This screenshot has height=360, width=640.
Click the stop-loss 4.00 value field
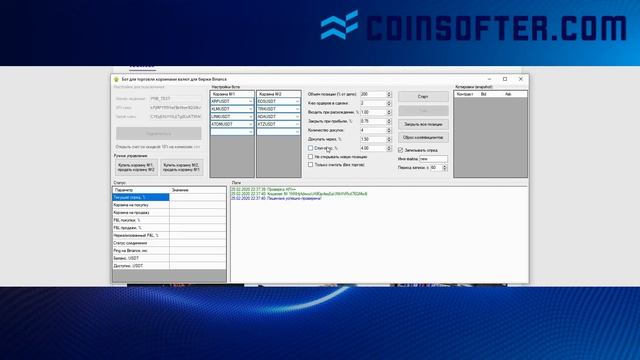click(373, 148)
